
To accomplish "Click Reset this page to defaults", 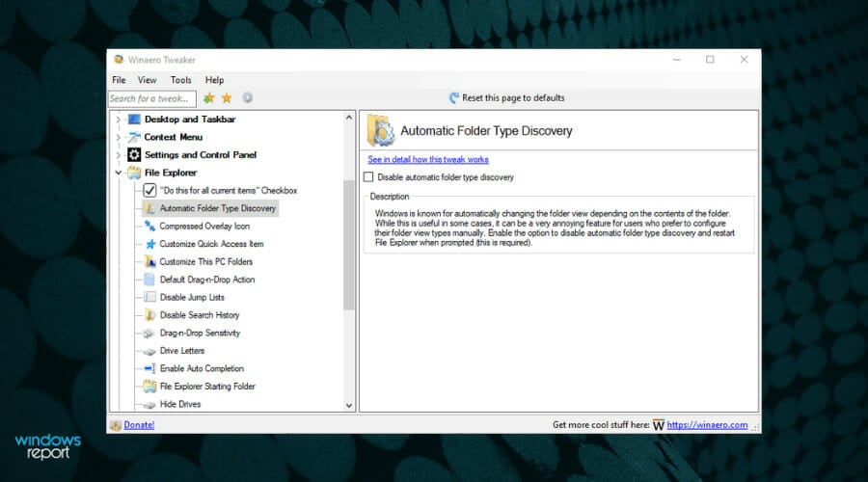I will point(513,98).
